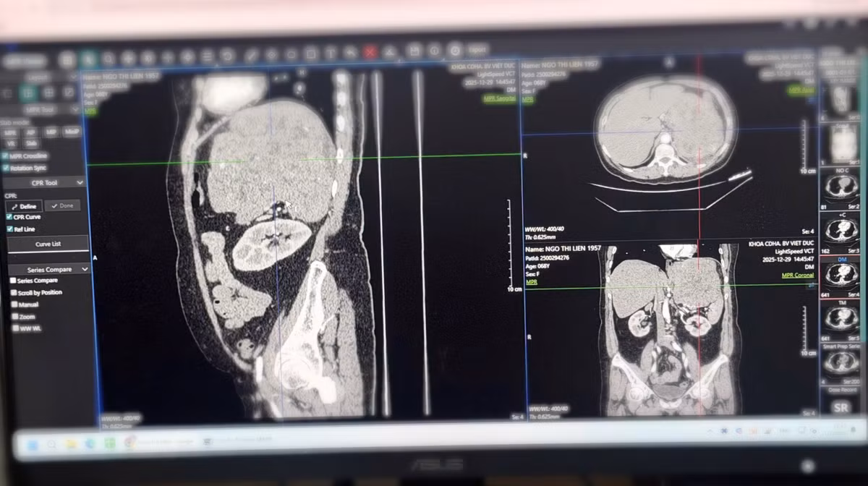This screenshot has height=486, width=868.
Task: Collapse the Series Compare section
Action: coord(85,269)
